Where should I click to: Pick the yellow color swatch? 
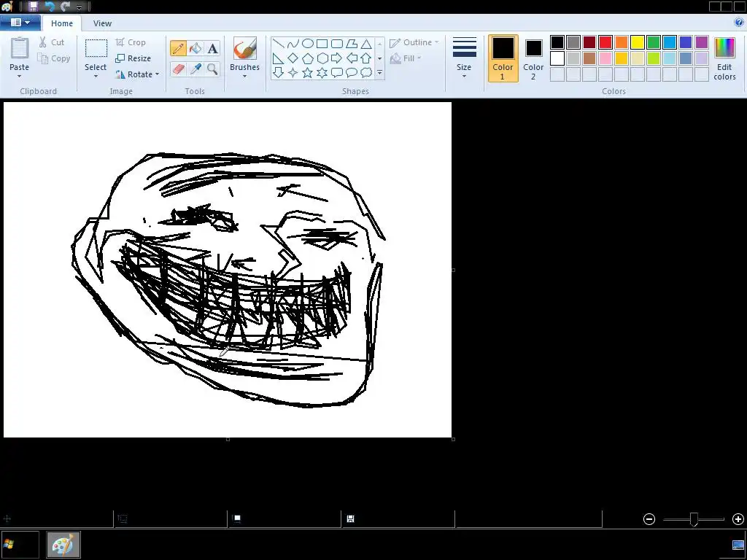(x=638, y=42)
